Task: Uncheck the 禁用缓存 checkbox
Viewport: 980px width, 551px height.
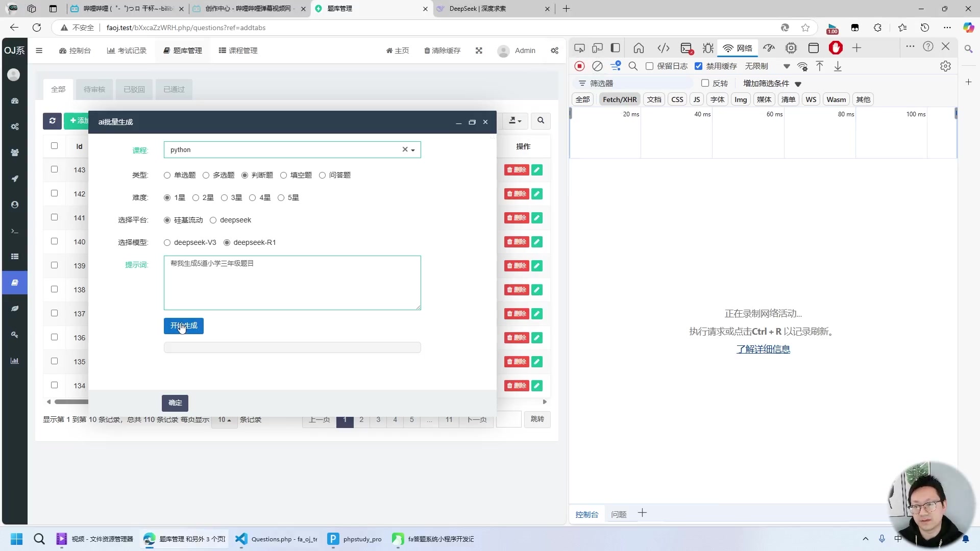Action: point(698,66)
